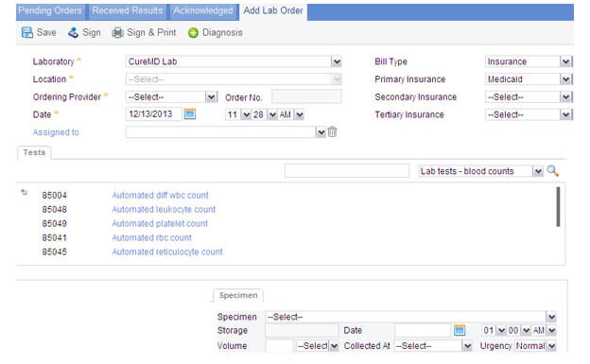Image resolution: width=590 pixels, height=364 pixels.
Task: Click the small icon beside code 85004
Action: [24, 192]
